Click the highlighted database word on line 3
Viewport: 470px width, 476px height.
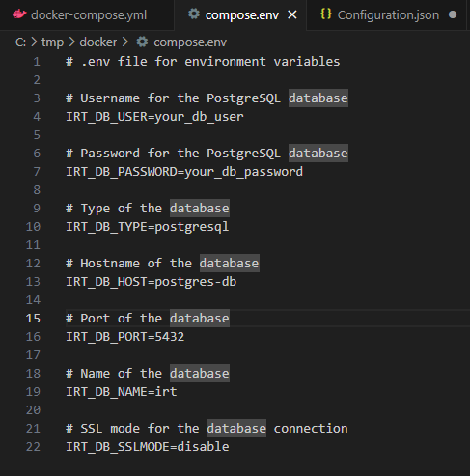318,98
